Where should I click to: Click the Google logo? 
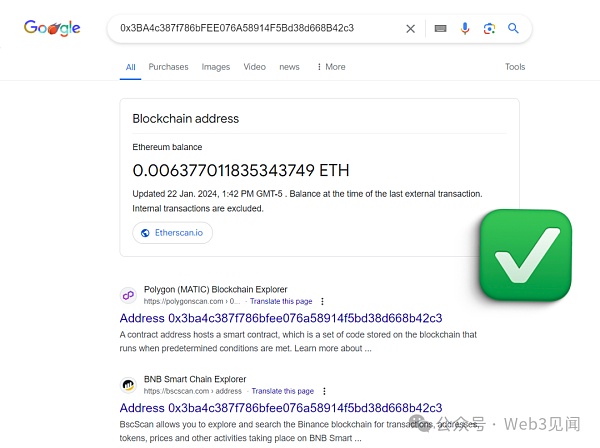[52, 28]
